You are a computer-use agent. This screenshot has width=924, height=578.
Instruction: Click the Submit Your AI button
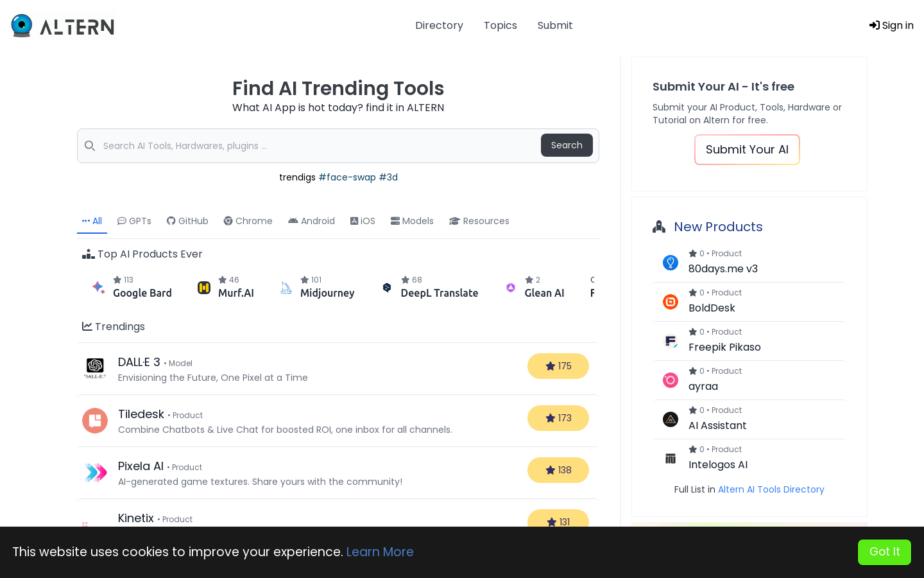747,150
